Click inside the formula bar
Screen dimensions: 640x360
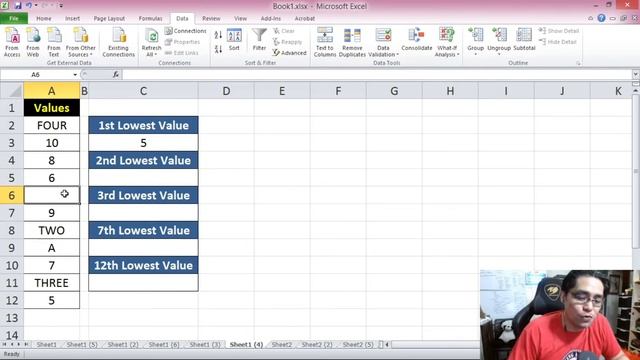coord(377,74)
